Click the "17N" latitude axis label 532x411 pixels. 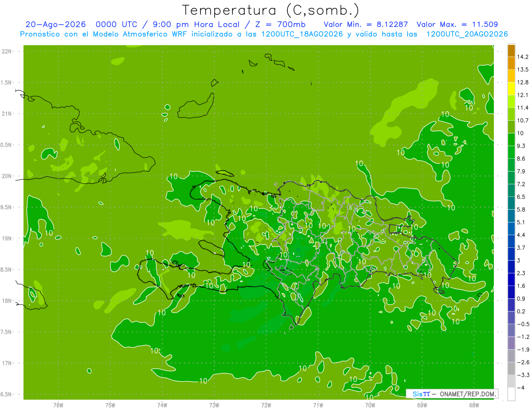pyautogui.click(x=8, y=363)
